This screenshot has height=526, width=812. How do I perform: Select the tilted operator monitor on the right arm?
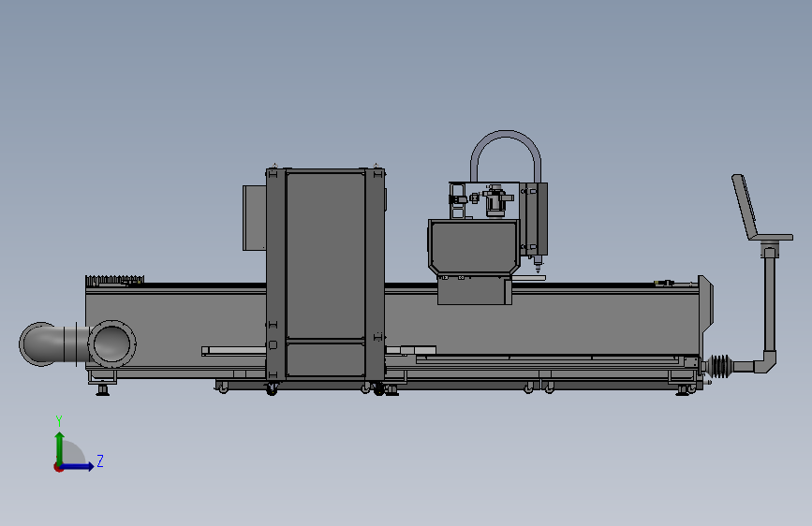746,206
